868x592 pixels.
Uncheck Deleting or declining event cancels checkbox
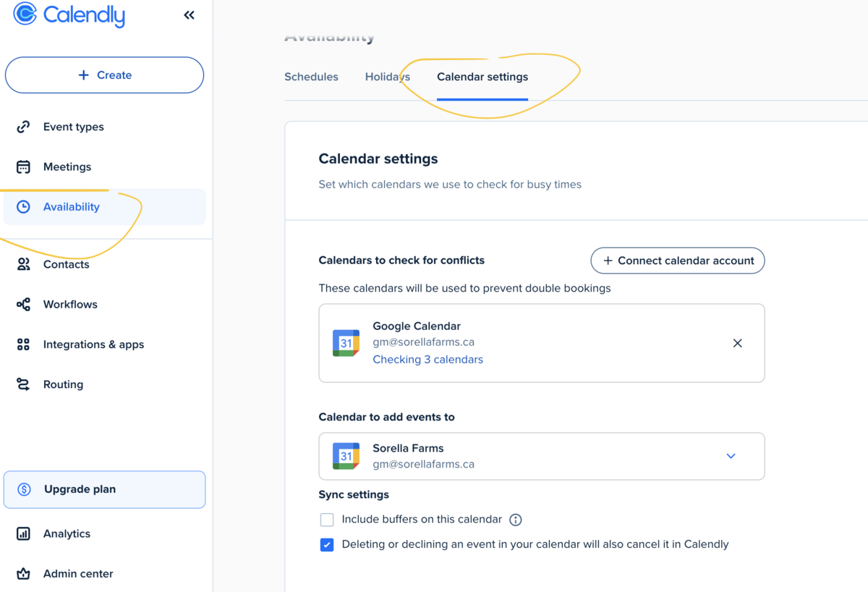coord(327,545)
